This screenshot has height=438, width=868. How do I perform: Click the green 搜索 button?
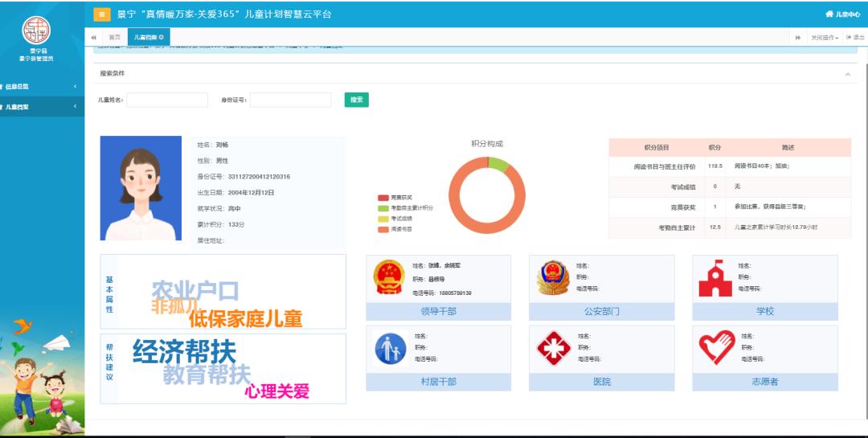[x=356, y=100]
